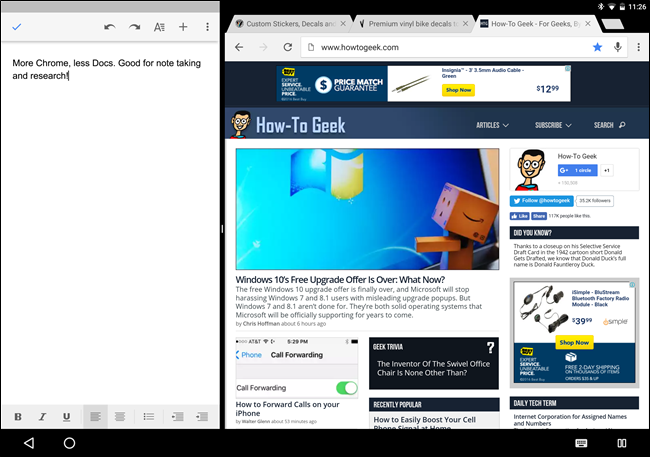Image resolution: width=650 pixels, height=457 pixels.
Task: Expand the Subscribe dropdown
Action: coord(553,125)
